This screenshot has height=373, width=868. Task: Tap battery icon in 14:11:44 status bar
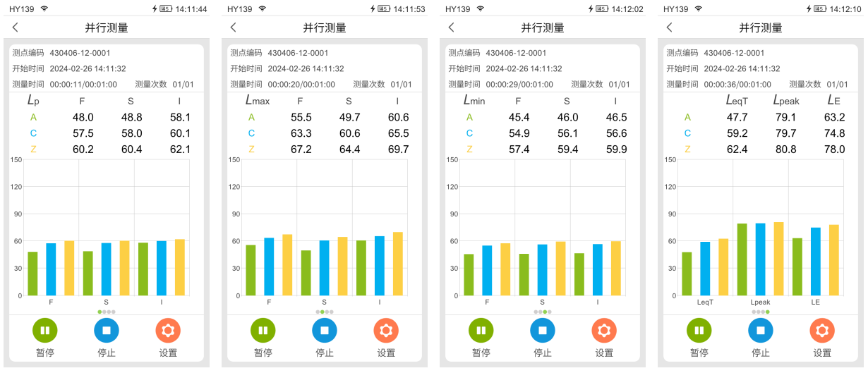tap(166, 9)
